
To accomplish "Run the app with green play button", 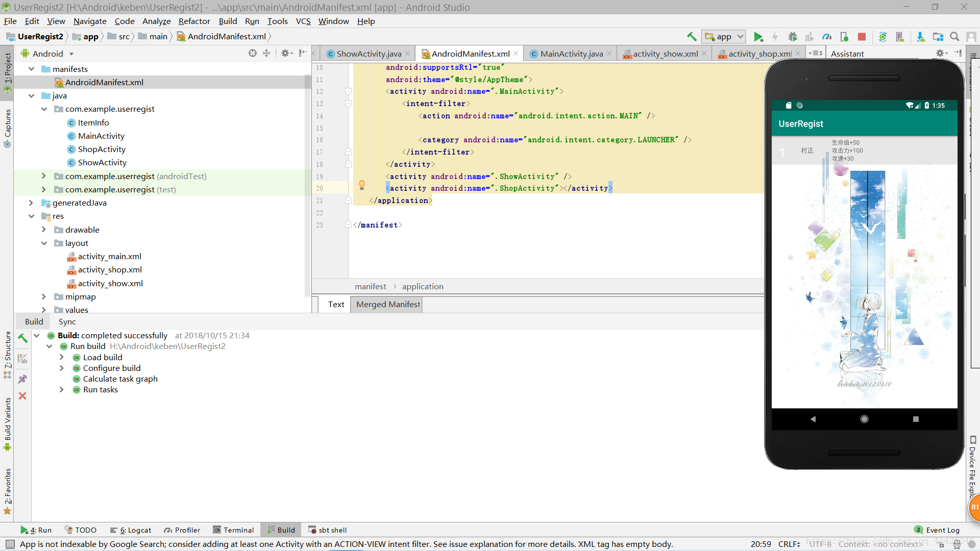I will tap(758, 37).
